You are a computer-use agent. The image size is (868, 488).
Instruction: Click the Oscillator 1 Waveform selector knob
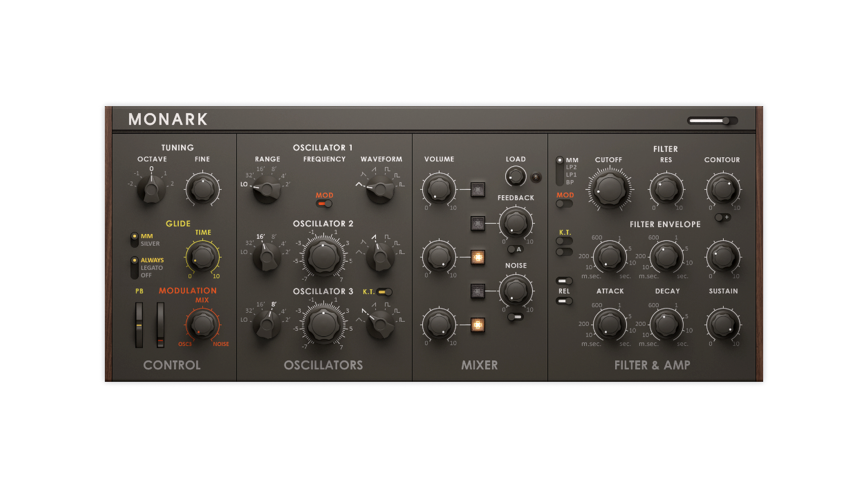click(380, 189)
